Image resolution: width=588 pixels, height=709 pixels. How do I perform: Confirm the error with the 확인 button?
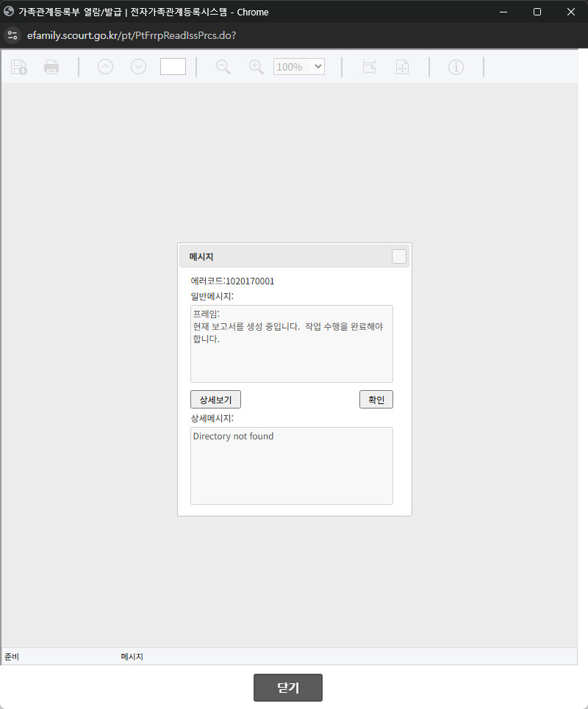point(376,400)
